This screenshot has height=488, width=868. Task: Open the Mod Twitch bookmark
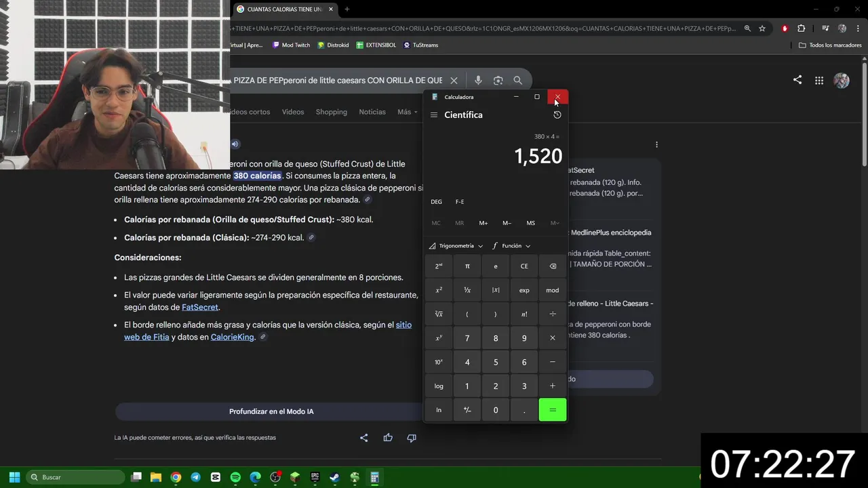click(x=291, y=45)
